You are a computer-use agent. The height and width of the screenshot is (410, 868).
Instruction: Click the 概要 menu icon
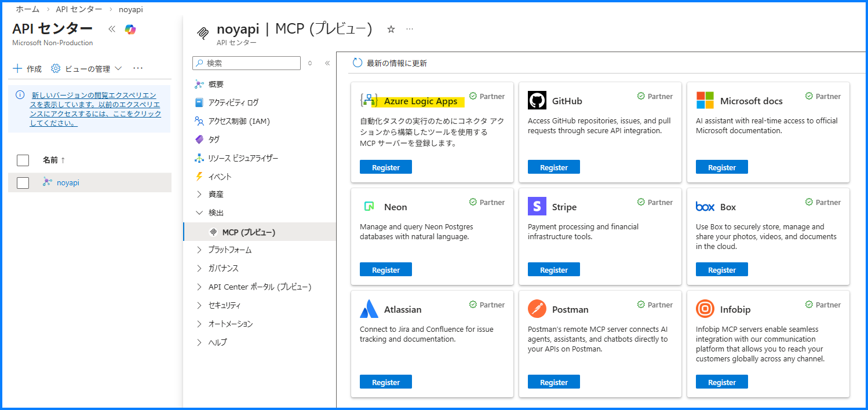[x=199, y=84]
